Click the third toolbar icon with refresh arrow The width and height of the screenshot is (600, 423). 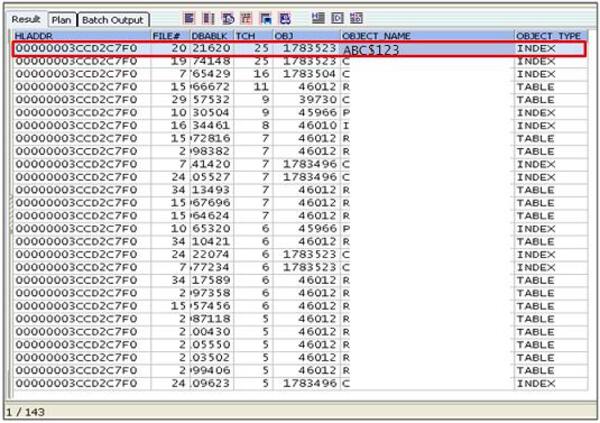(228, 18)
